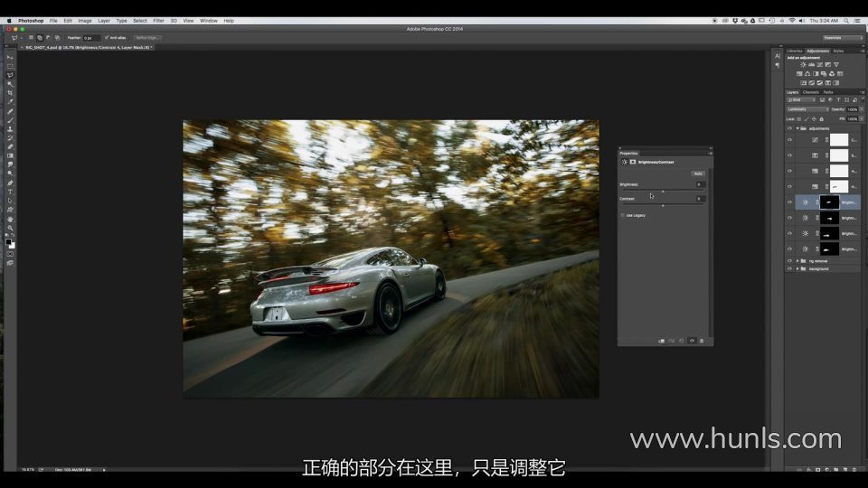Select the Healing Brush tool
868x488 pixels.
click(x=10, y=111)
